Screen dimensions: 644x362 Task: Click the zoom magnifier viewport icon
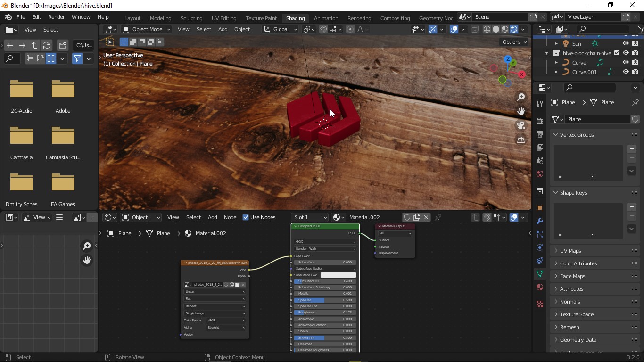(x=521, y=97)
